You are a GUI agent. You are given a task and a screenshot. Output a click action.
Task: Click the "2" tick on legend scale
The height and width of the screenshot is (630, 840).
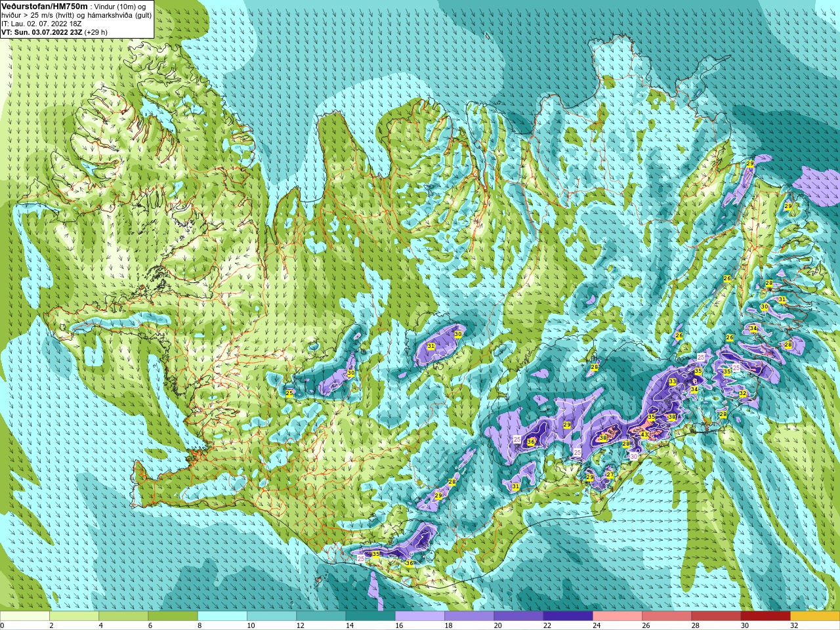click(51, 625)
